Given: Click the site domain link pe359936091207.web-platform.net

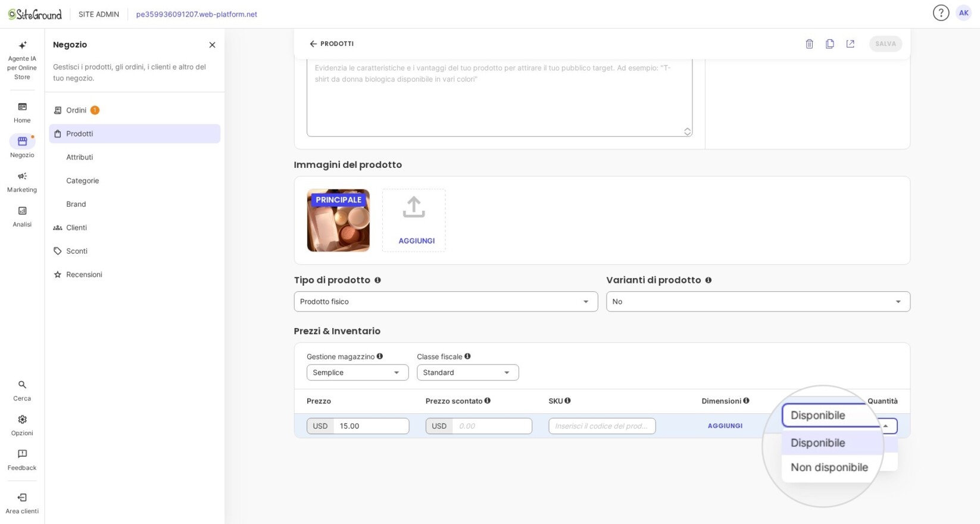Looking at the screenshot, I should (x=196, y=14).
